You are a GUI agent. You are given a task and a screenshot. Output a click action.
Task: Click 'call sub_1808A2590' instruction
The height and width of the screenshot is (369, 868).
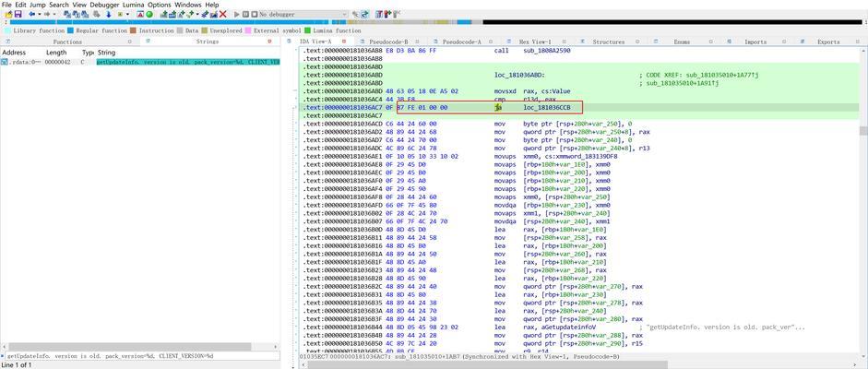(x=532, y=51)
